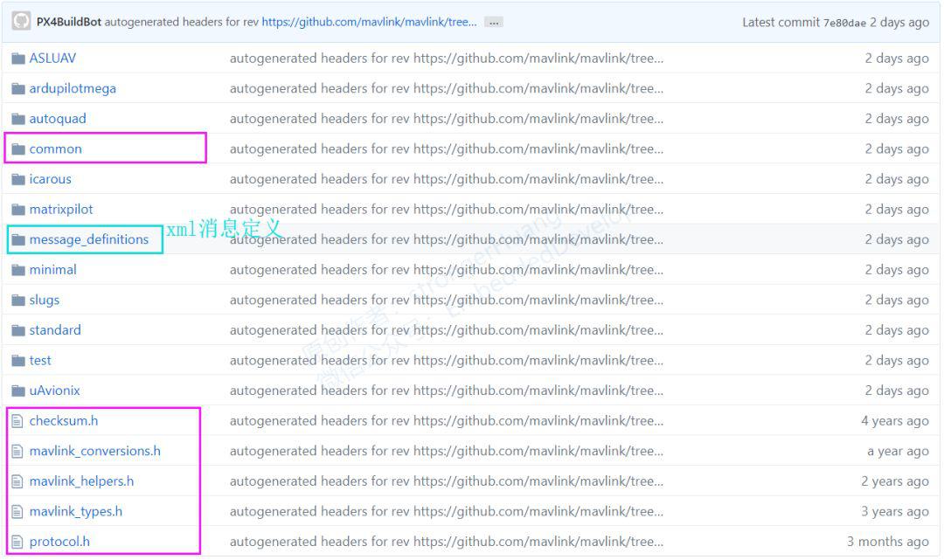Follow the mavlink tree URL in header commit
The width and height of the screenshot is (944, 560).
(x=369, y=22)
